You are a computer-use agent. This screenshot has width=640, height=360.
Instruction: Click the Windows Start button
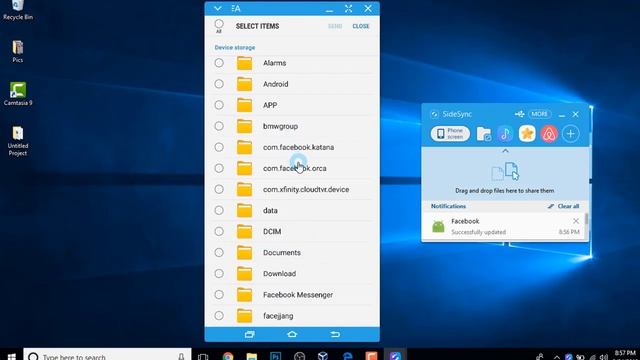[x=11, y=357]
